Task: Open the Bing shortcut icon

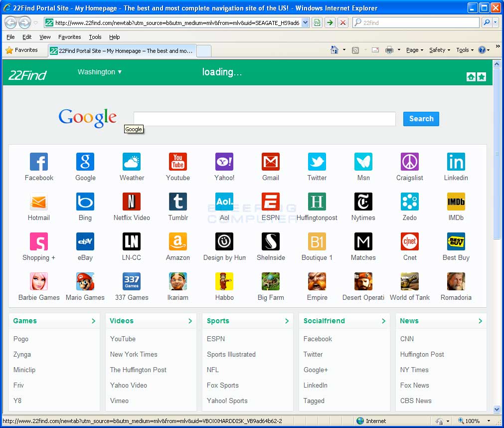Action: pyautogui.click(x=85, y=202)
